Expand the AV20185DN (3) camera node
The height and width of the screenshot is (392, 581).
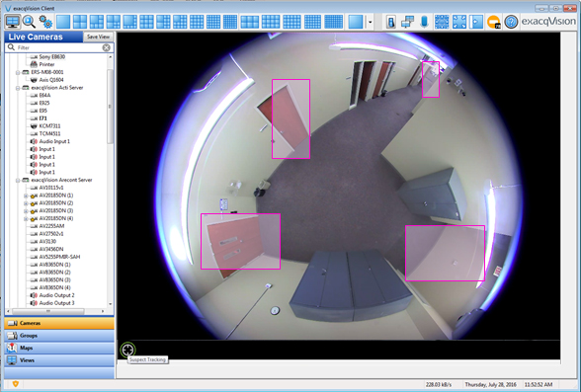[x=26, y=211]
